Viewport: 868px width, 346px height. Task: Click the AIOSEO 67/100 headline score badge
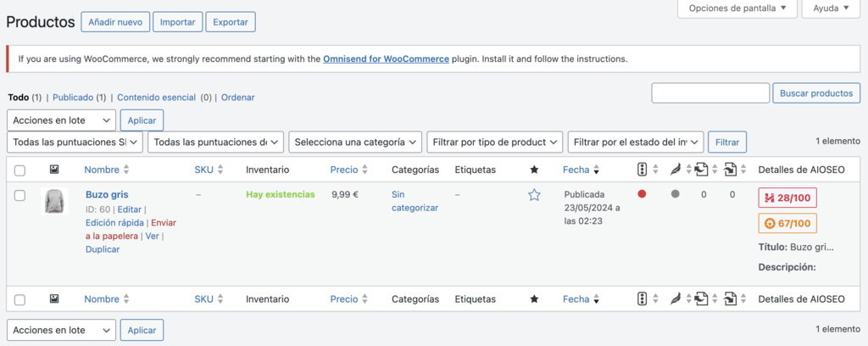787,224
